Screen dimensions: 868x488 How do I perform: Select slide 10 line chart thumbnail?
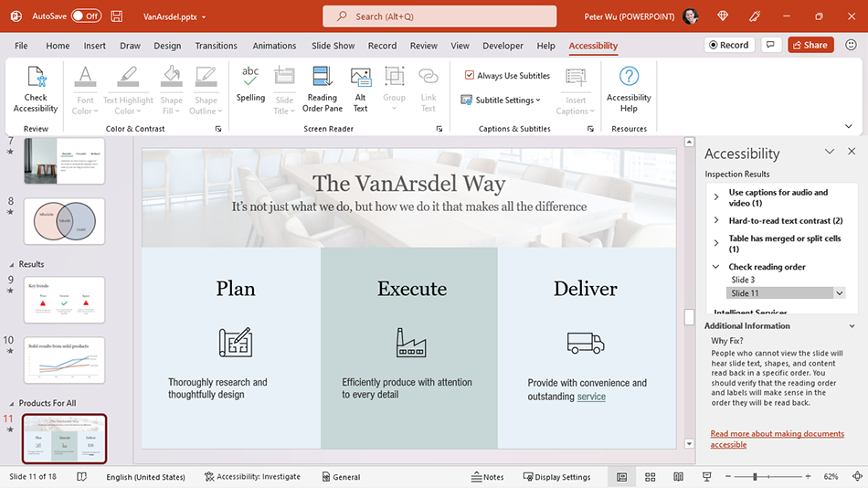pos(64,360)
